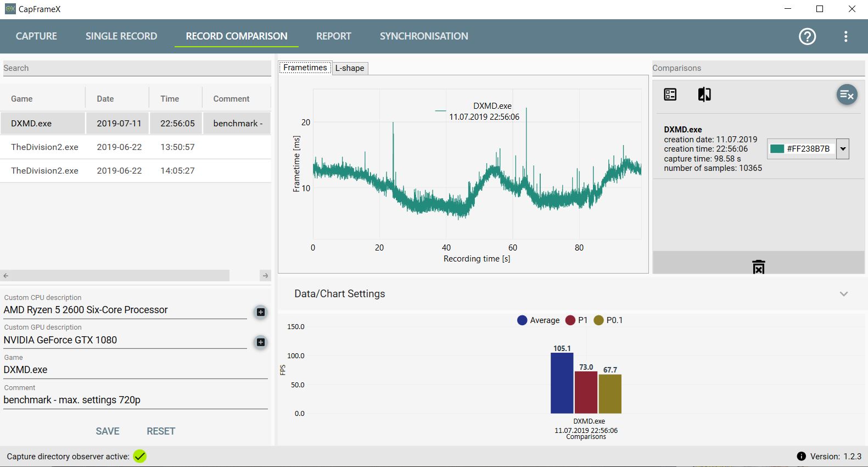Click the blue Average bar 105.1
The width and height of the screenshot is (868, 467).
[x=562, y=383]
